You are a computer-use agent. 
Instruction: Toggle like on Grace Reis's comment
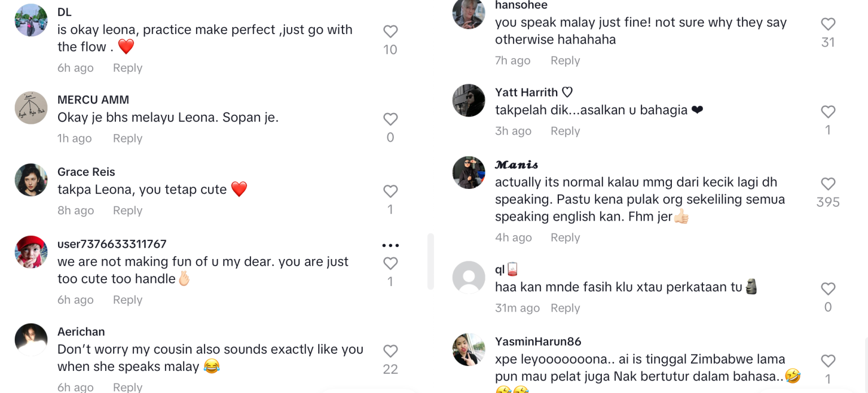(390, 191)
